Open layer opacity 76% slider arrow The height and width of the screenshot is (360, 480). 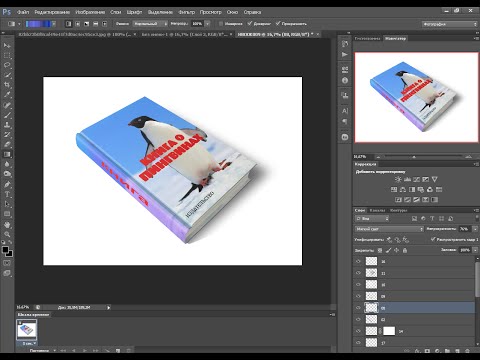[x=475, y=229]
